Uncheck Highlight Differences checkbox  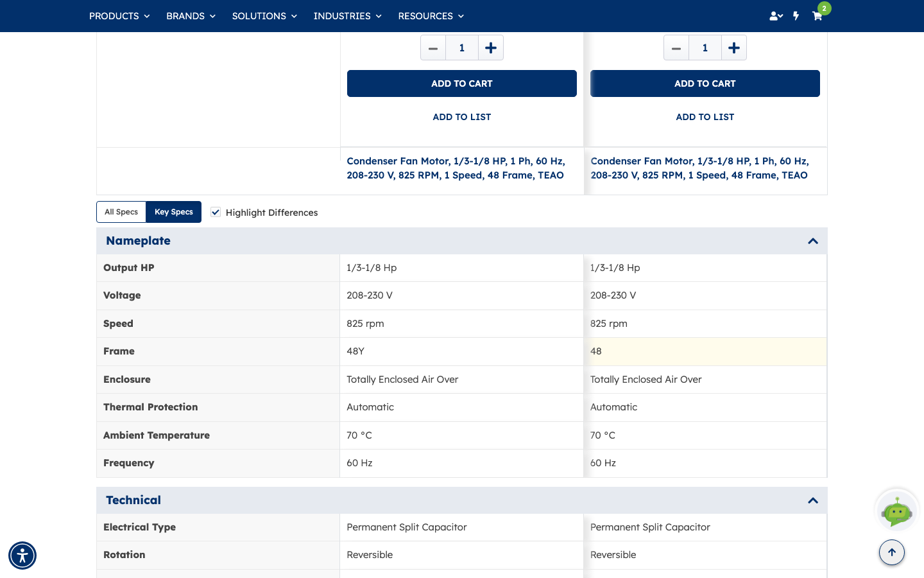216,212
